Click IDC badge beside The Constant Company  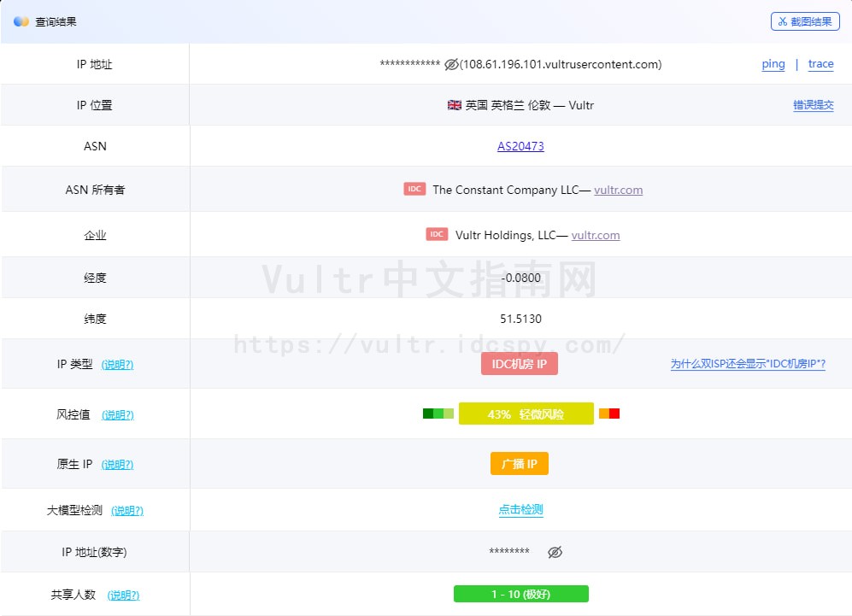[x=414, y=190]
